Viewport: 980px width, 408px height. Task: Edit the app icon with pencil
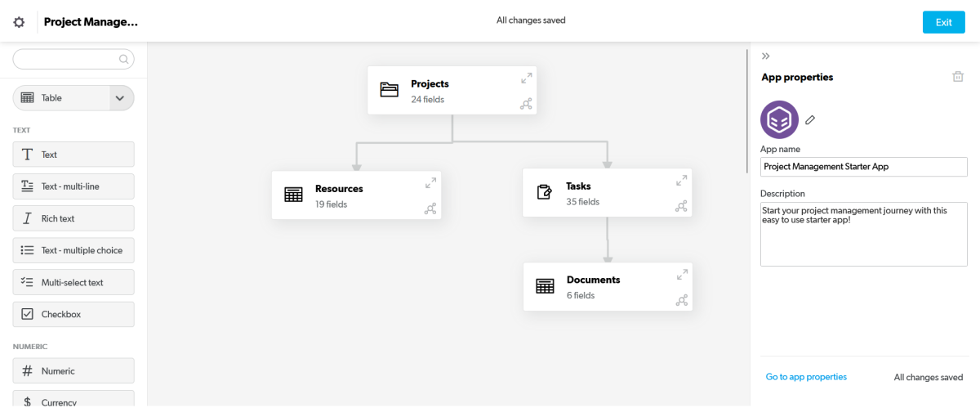[810, 119]
